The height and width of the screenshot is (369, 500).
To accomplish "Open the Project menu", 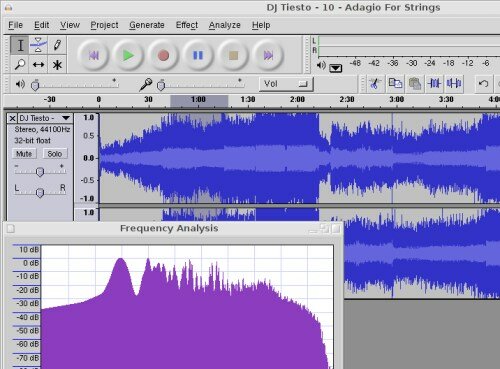I will pos(104,25).
